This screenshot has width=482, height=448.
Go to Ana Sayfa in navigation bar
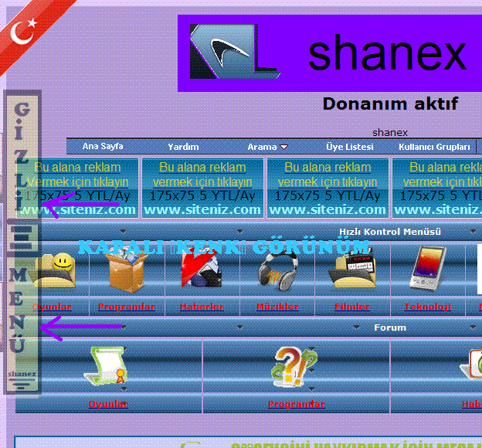point(103,146)
